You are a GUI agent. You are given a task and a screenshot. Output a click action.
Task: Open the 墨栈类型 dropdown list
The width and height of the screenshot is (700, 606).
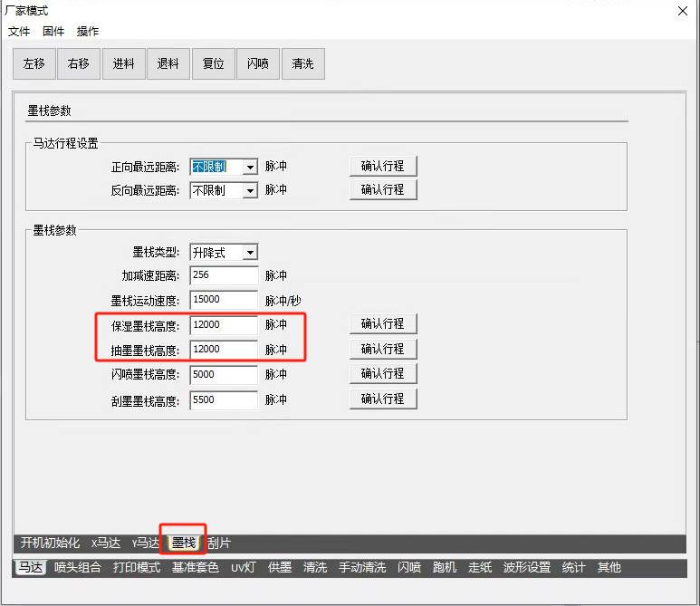(x=249, y=253)
